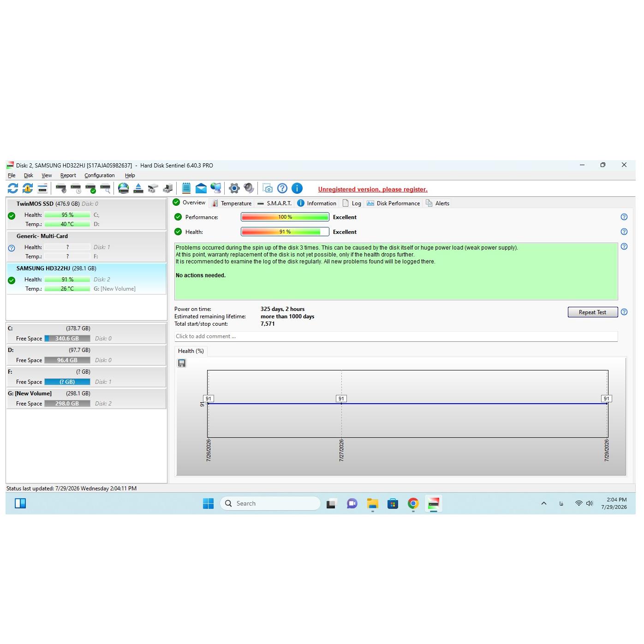The width and height of the screenshot is (644, 644).
Task: Open Task View on the taskbar
Action: click(x=331, y=503)
